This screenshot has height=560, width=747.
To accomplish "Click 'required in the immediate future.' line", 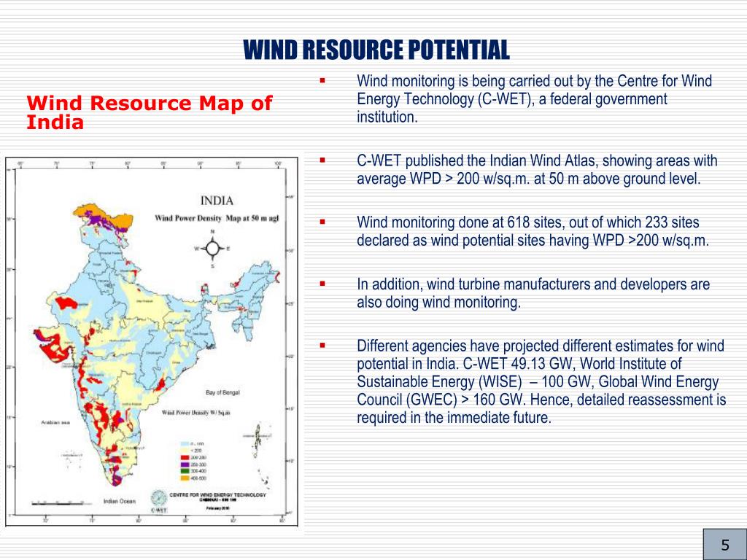I will 454,418.
